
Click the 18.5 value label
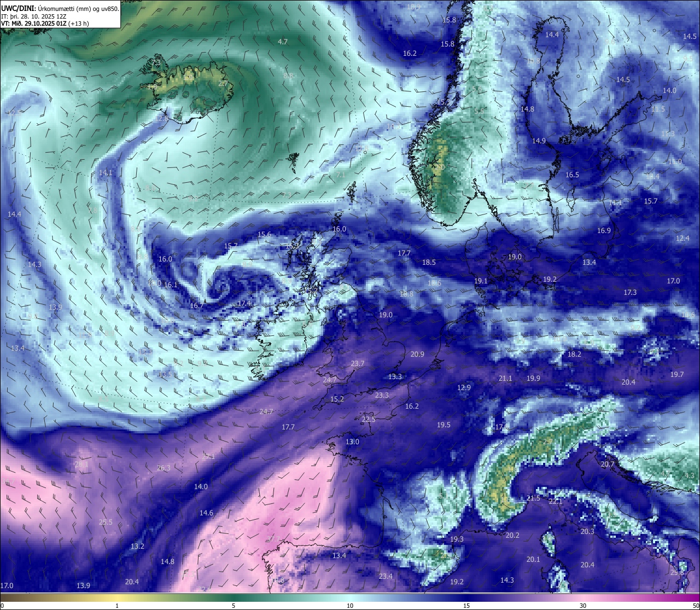tap(429, 263)
